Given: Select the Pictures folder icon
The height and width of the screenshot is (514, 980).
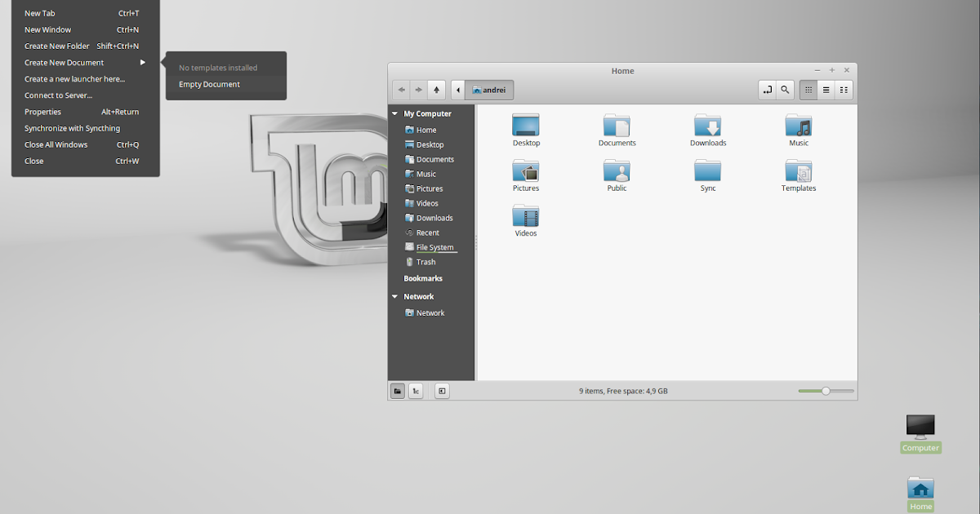Looking at the screenshot, I should [526, 175].
